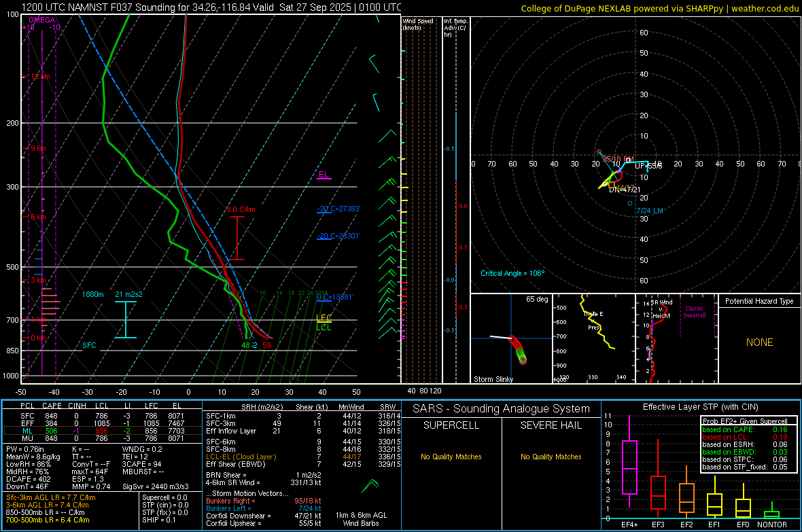Click the SR Wind v. Height label
The height and width of the screenshot is (532, 802).
click(x=661, y=309)
